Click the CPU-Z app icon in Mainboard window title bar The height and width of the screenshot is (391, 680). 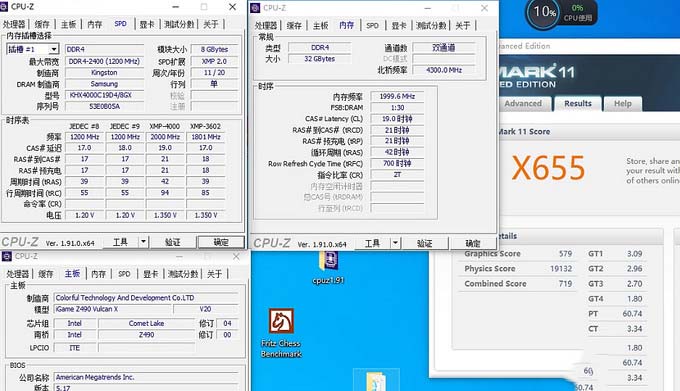[7, 256]
